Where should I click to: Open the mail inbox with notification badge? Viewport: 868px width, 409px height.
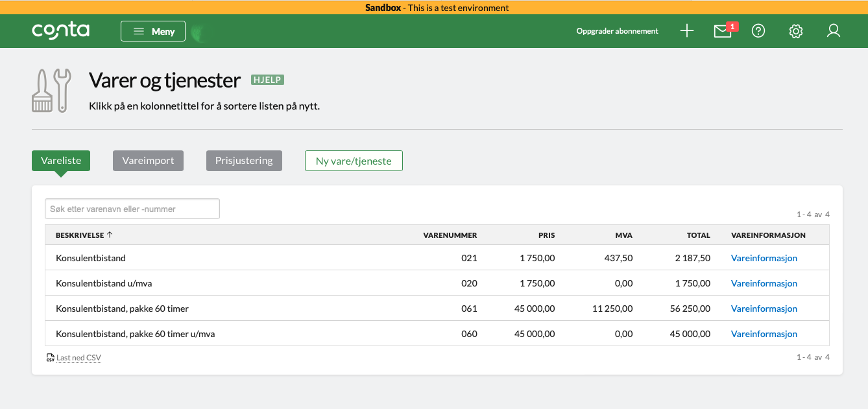point(722,31)
